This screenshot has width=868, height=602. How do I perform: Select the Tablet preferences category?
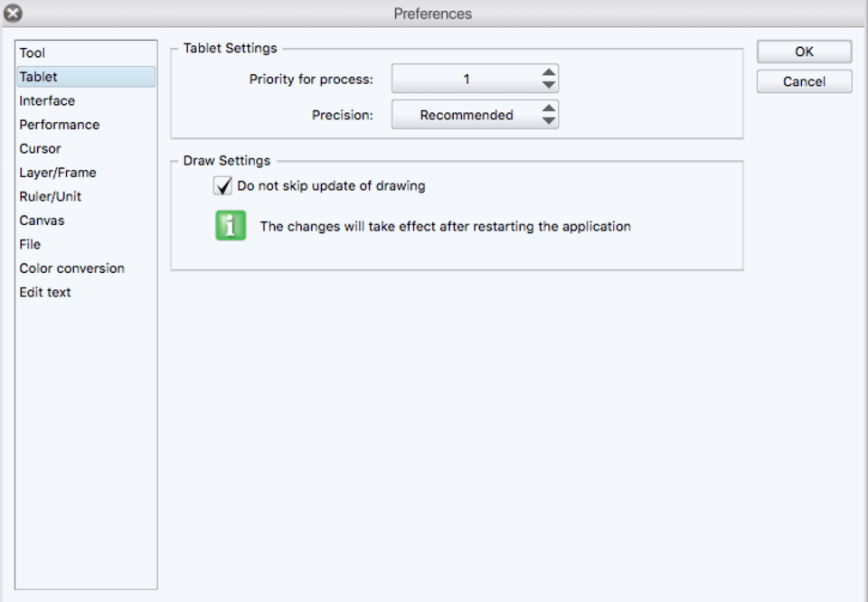click(x=38, y=77)
